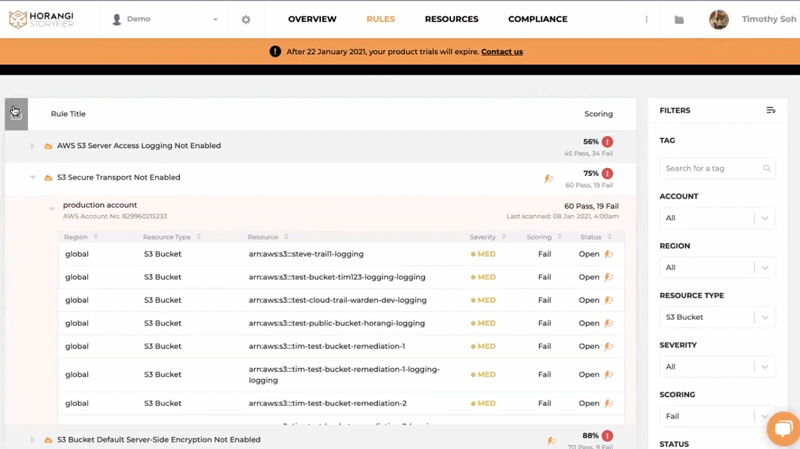Click the alert icon in trial banner

click(275, 52)
